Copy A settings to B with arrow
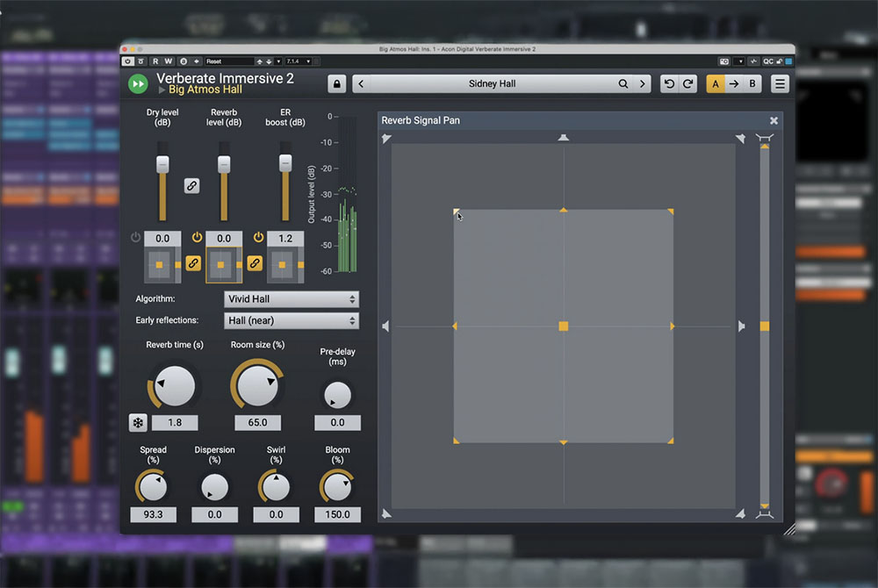 tap(733, 84)
